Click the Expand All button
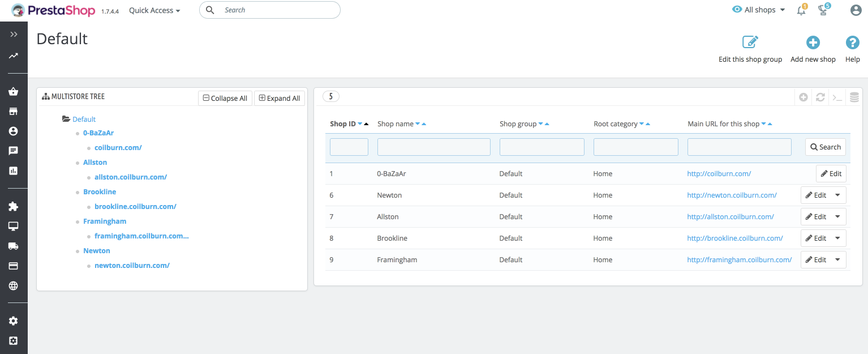 tap(280, 99)
